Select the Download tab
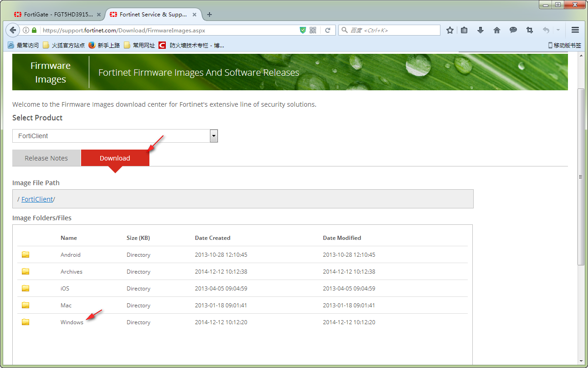Viewport: 588px width, 368px height. click(115, 158)
